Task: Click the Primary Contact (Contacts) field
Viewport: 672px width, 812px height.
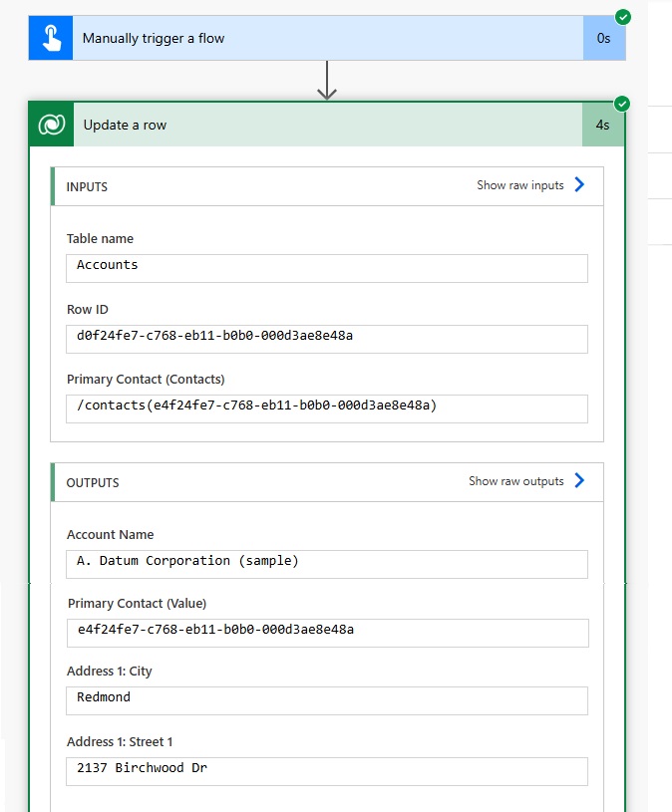Action: pyautogui.click(x=327, y=408)
